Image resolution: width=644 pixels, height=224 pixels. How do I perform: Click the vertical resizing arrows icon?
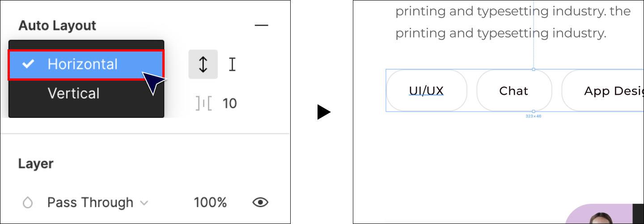(203, 64)
